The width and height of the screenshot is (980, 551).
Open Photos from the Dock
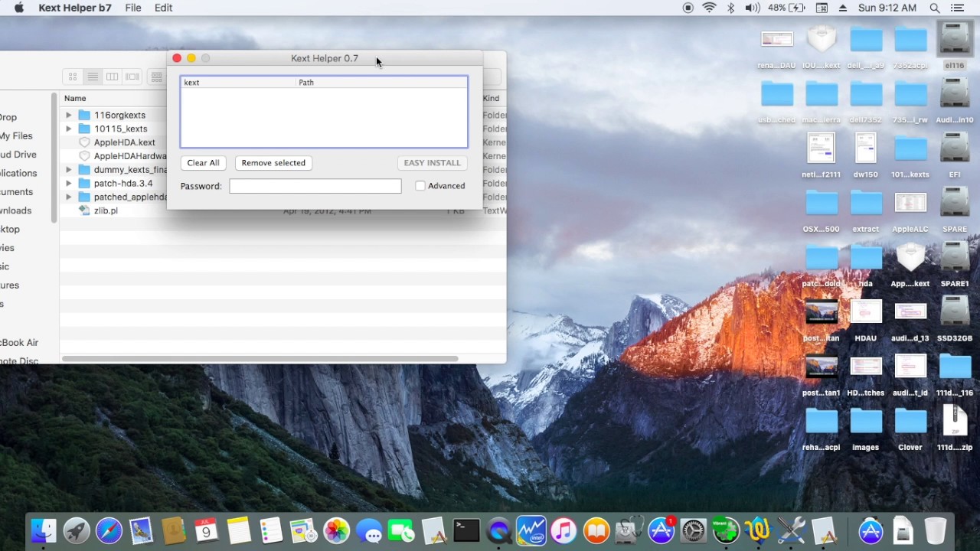coord(336,530)
